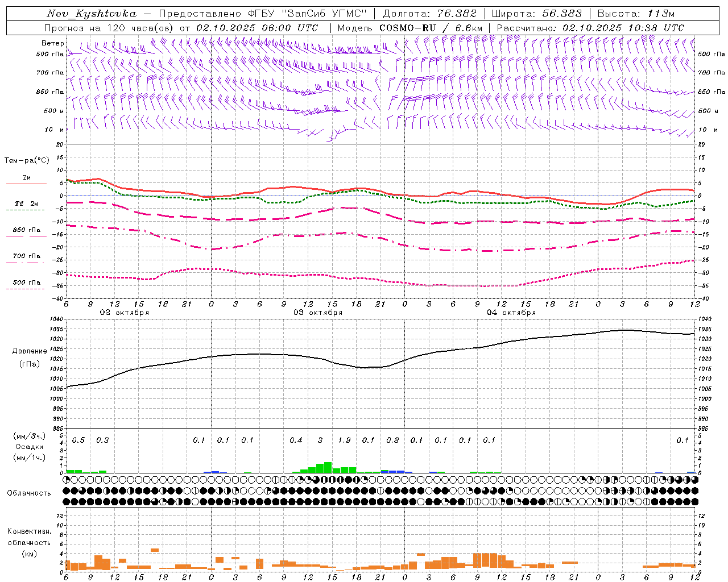Click the '(мм/3ч.)' precipitation unit label

point(30,436)
